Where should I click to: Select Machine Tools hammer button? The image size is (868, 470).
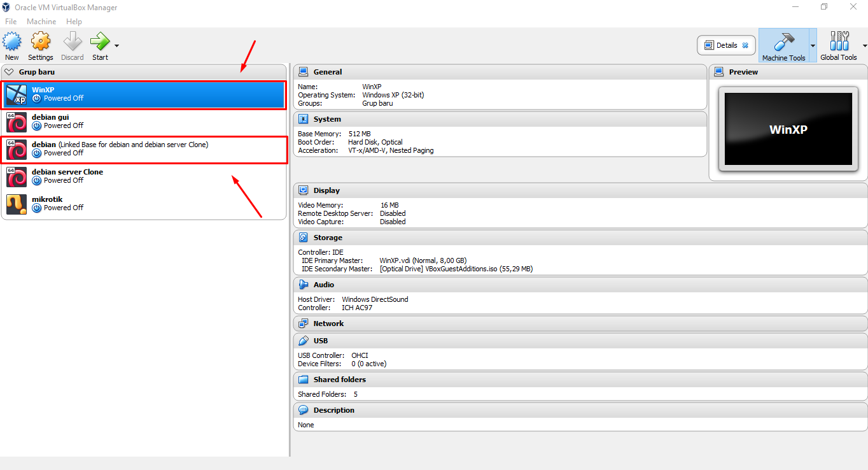pyautogui.click(x=783, y=46)
